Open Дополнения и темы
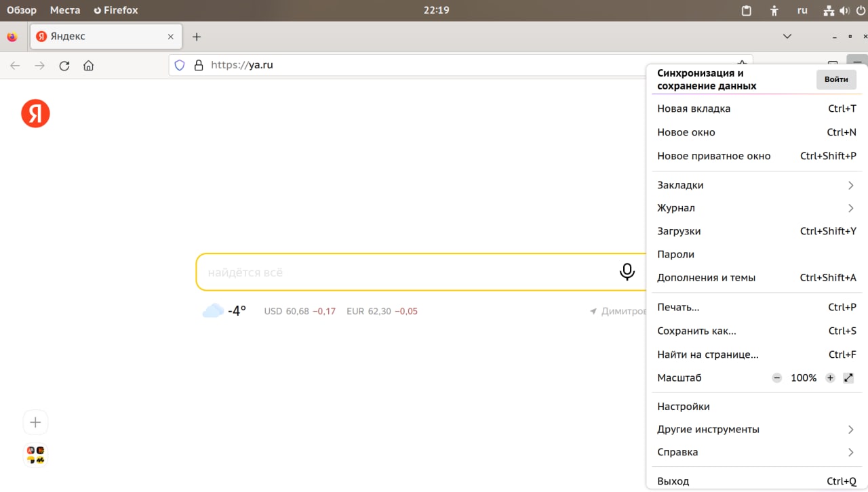 click(756, 277)
